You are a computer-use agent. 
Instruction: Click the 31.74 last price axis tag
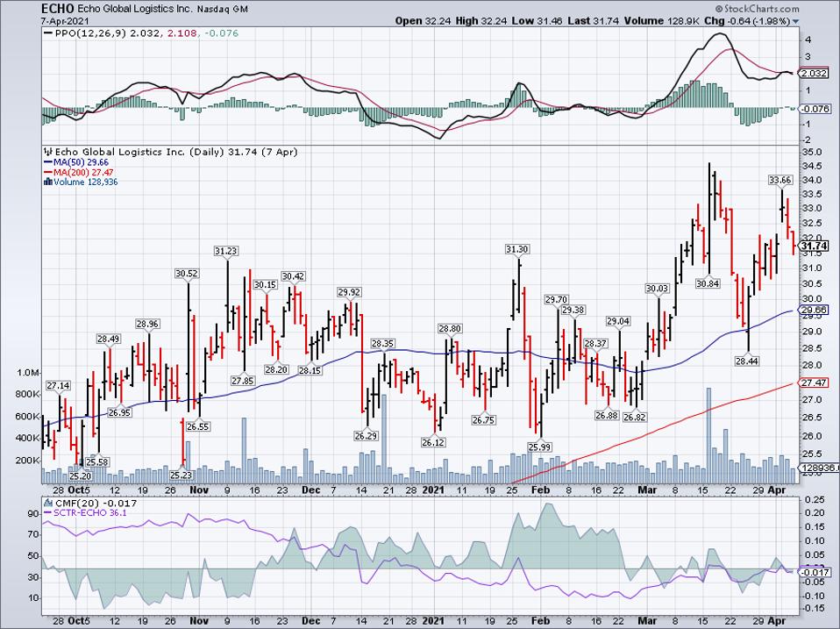coord(815,247)
